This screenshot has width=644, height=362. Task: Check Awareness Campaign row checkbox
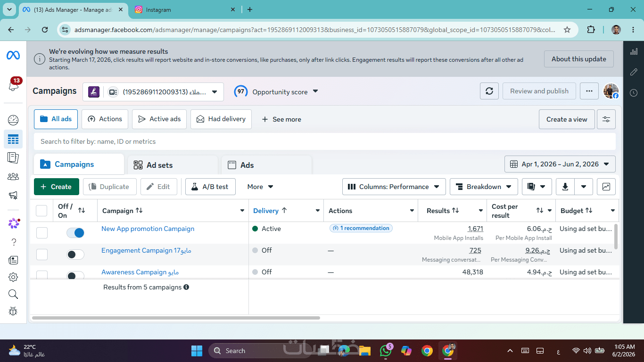(x=42, y=275)
